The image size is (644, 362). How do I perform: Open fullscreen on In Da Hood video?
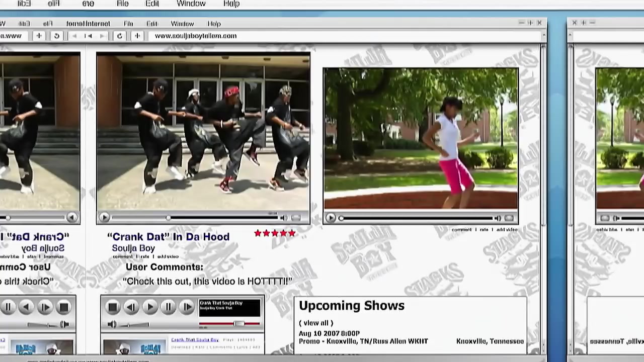[296, 218]
